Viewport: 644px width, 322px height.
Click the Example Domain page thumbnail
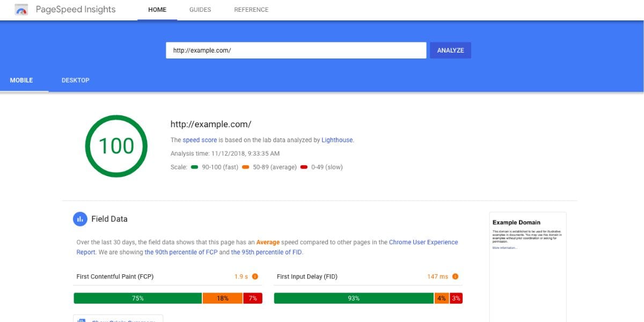pyautogui.click(x=528, y=267)
